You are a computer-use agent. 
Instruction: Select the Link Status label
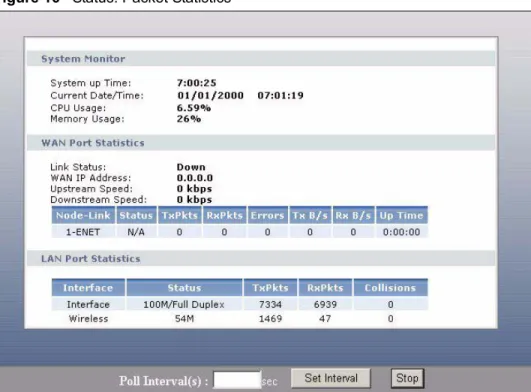(78, 167)
